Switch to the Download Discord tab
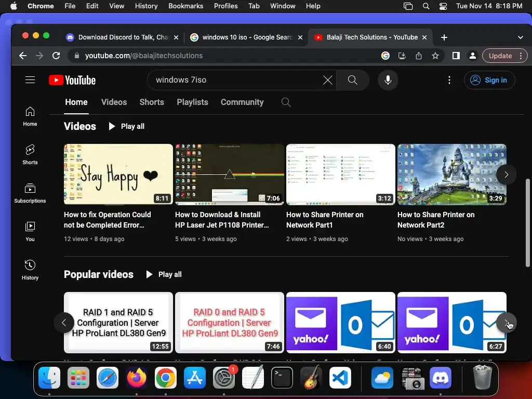This screenshot has width=532, height=399. click(x=123, y=37)
